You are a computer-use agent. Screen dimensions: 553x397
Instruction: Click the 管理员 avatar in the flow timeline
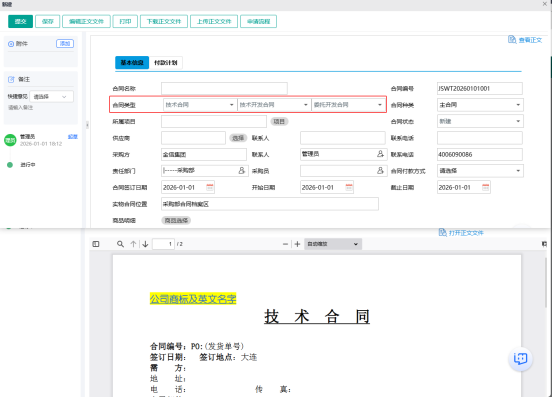point(10,140)
